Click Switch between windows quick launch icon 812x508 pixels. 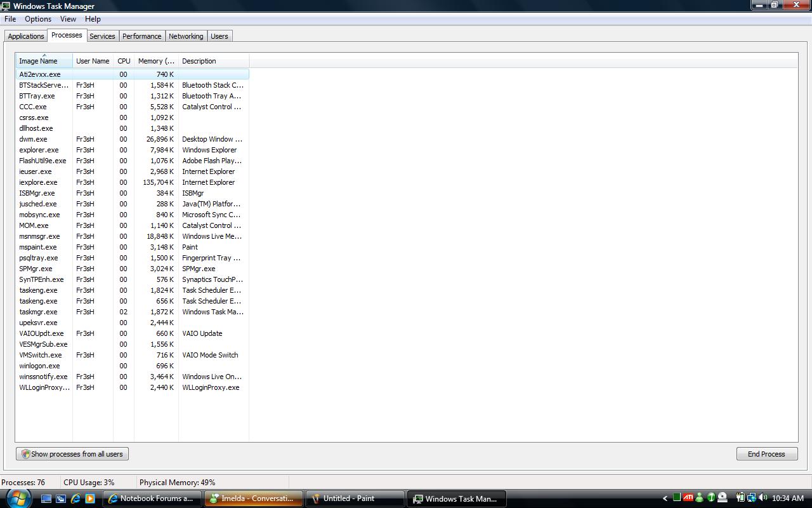pos(61,498)
